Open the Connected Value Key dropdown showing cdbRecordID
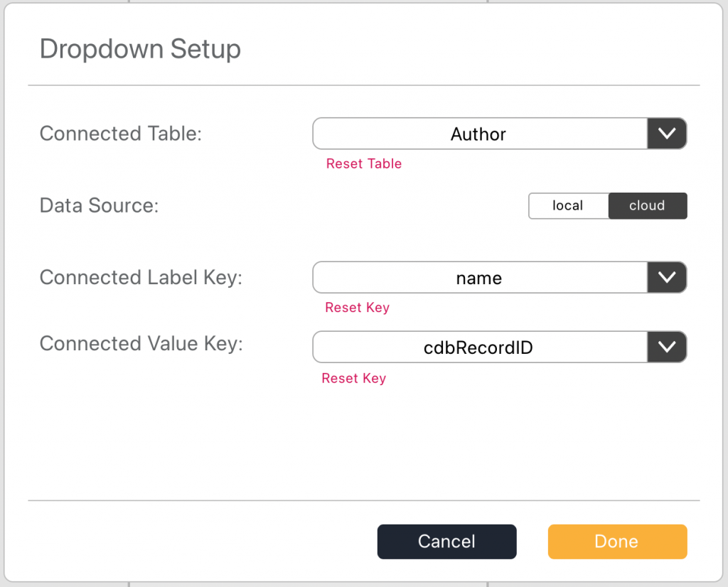The height and width of the screenshot is (587, 728). pyautogui.click(x=478, y=347)
